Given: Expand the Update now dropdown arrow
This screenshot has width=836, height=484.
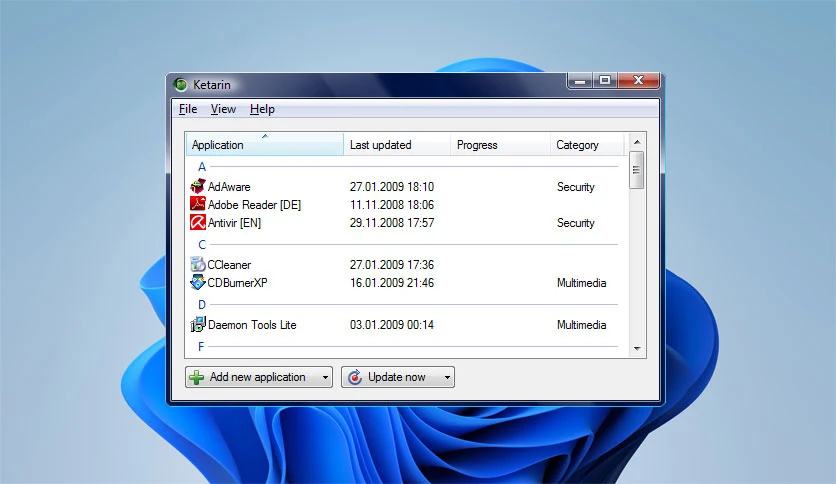Looking at the screenshot, I should pyautogui.click(x=447, y=377).
